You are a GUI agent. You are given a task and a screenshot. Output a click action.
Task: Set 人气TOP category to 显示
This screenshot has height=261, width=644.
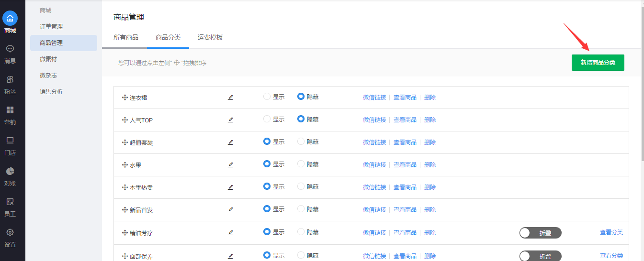[267, 119]
